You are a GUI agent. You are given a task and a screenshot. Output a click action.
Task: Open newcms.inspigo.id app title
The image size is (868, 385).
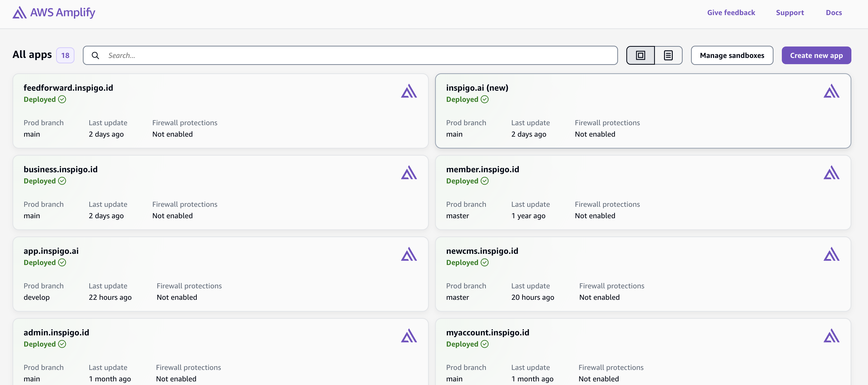(482, 251)
